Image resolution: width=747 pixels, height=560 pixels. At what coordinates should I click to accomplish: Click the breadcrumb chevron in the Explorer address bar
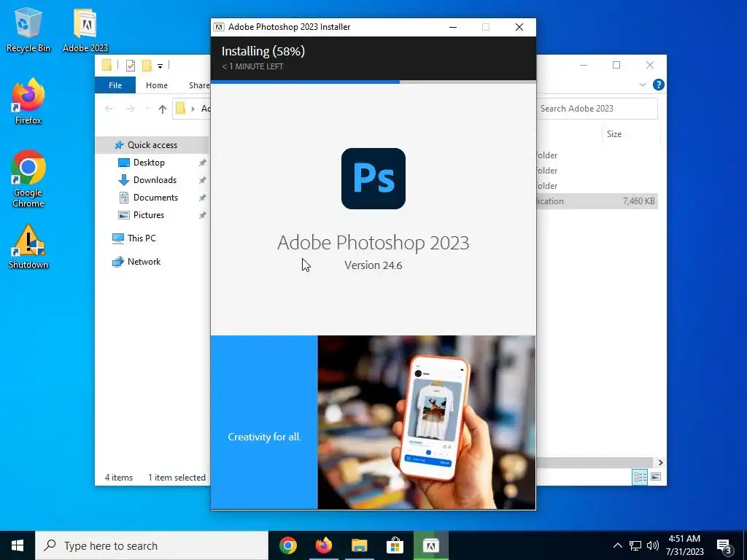(193, 109)
